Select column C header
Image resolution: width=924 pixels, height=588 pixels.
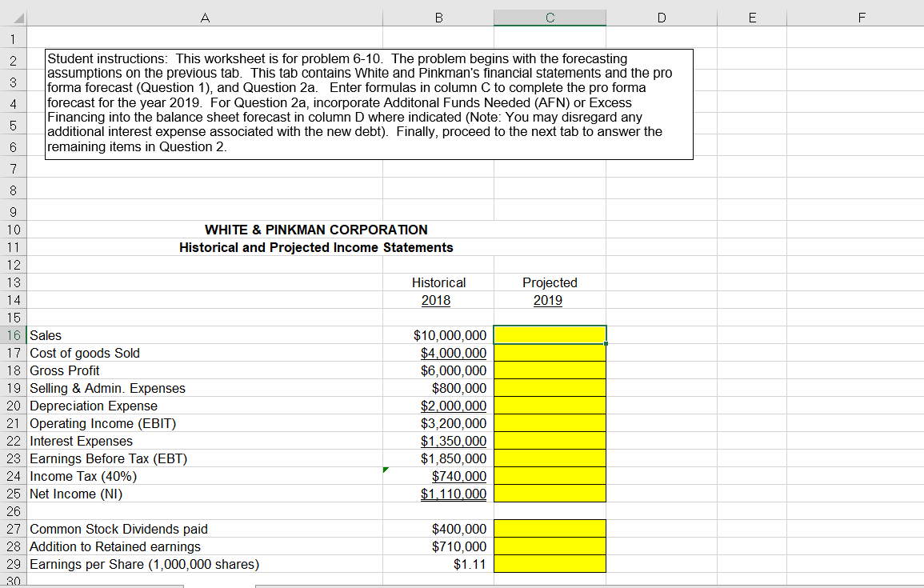(550, 18)
